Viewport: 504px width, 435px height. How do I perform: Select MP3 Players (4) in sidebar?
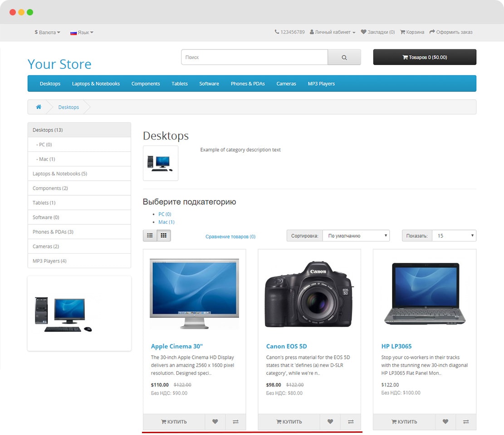(79, 261)
